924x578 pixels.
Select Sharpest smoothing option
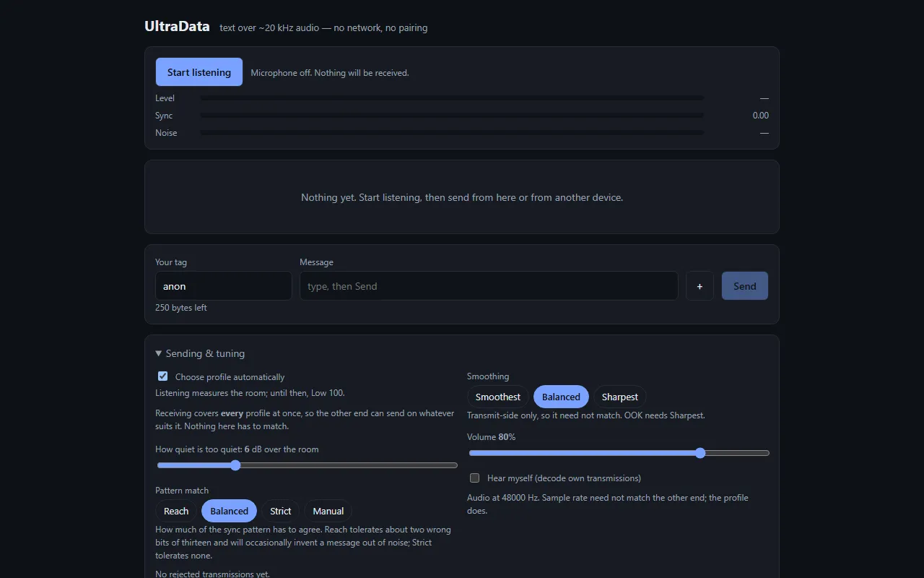pyautogui.click(x=620, y=397)
